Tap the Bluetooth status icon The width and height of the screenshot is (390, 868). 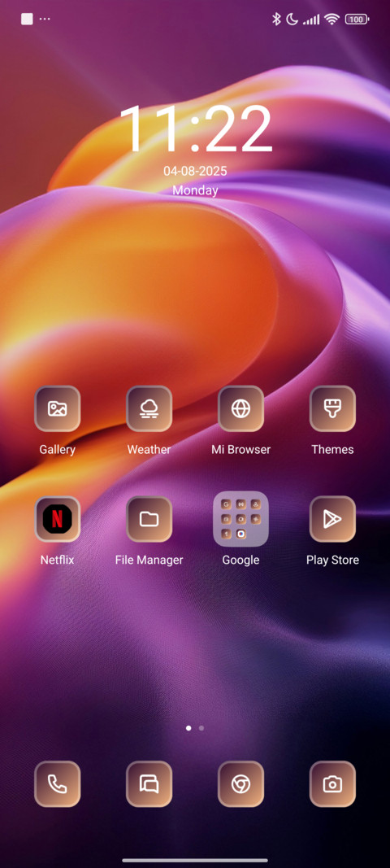(276, 20)
